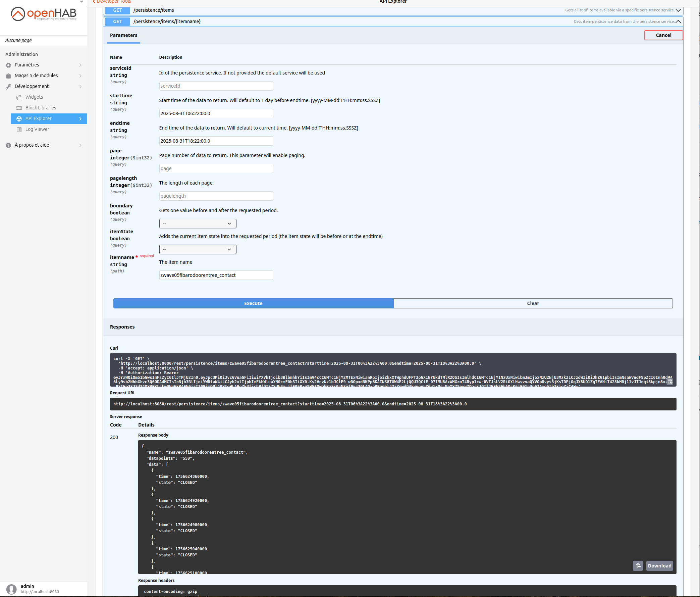Click the serviceId input field
Viewport: 700px width, 597px height.
(216, 86)
